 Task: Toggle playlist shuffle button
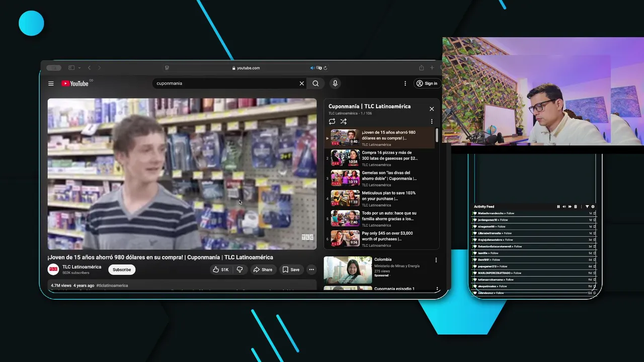[x=343, y=121]
